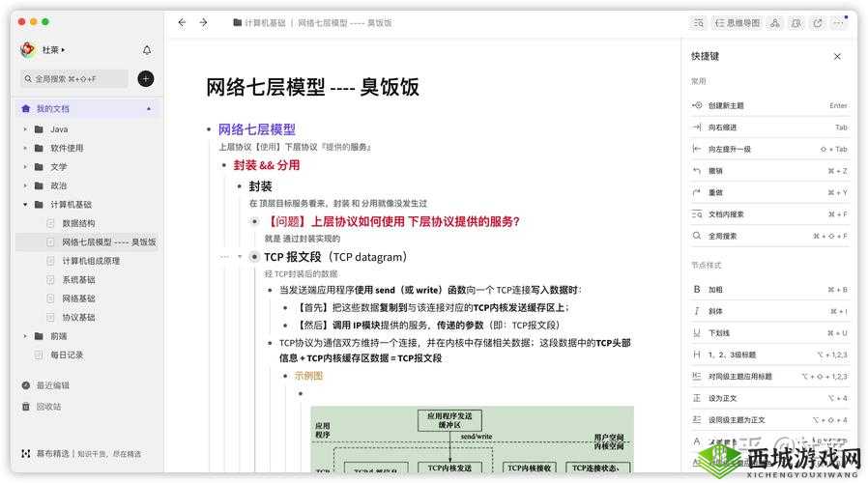Open the notifications bell in sidebar
This screenshot has height=483, width=868.
[147, 50]
